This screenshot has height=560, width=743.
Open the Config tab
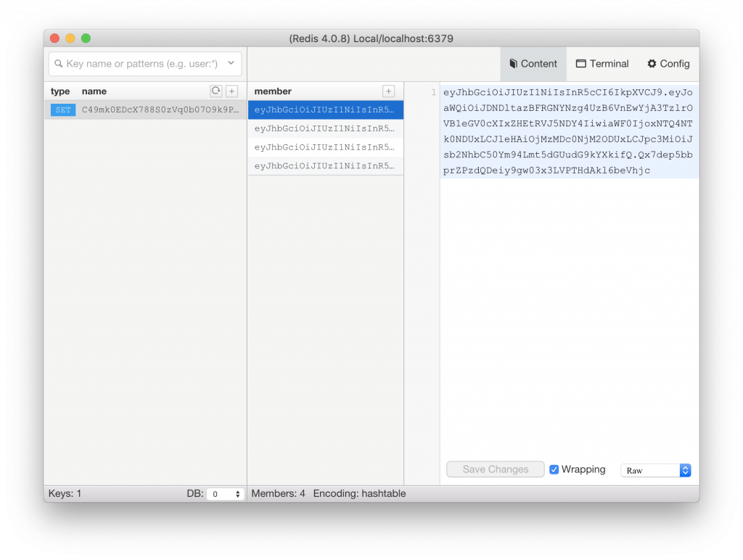(668, 64)
